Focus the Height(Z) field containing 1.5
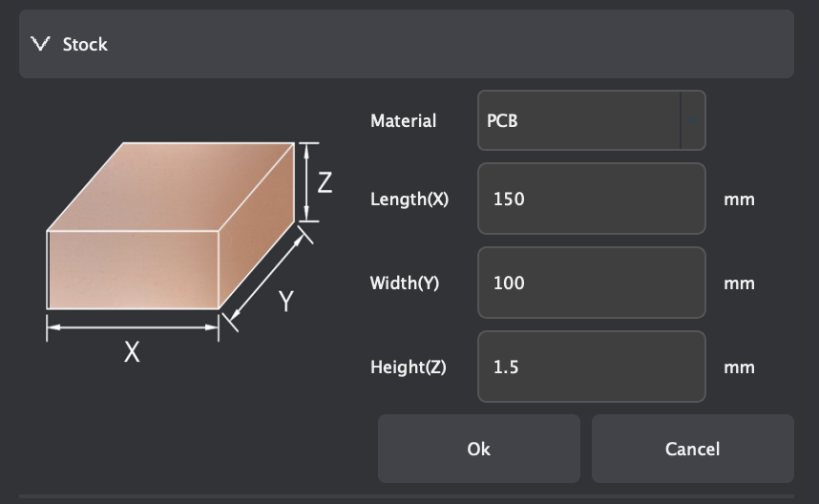819x504 pixels. point(591,367)
